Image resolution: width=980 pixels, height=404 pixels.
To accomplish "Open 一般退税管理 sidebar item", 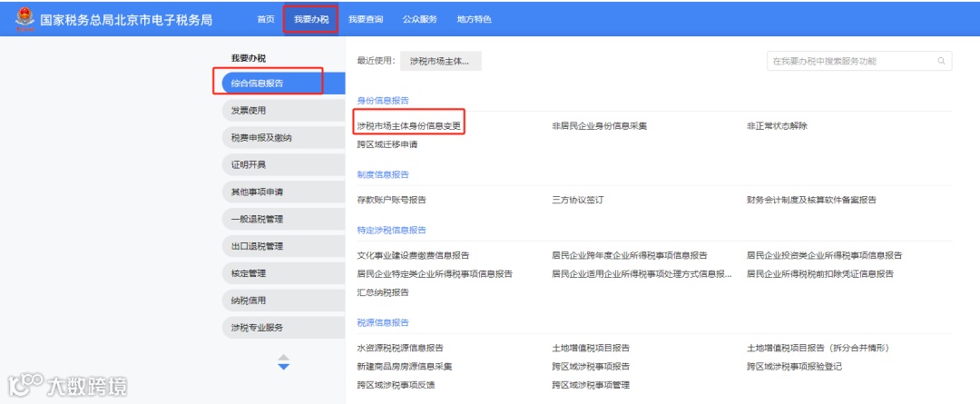I will pyautogui.click(x=284, y=219).
